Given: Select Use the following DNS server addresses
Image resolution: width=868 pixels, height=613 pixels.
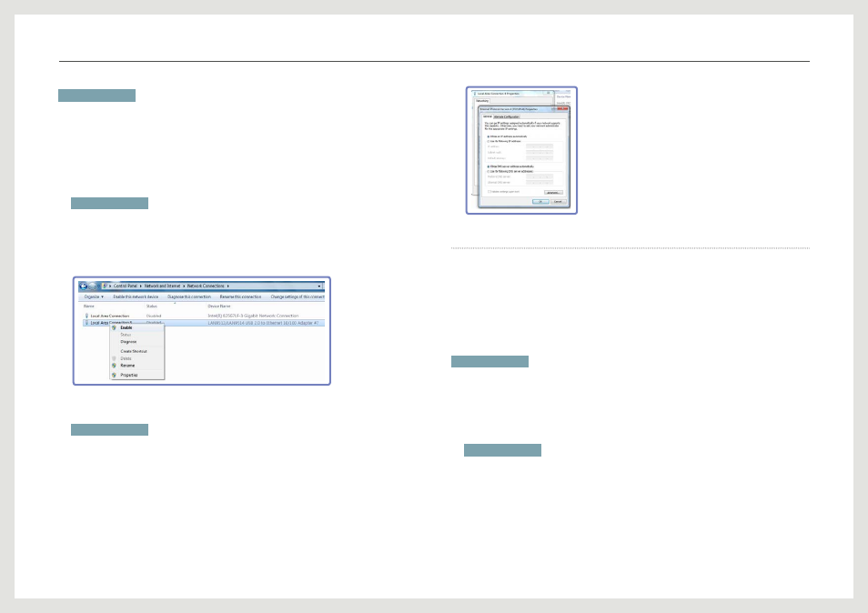Looking at the screenshot, I should 510,172.
